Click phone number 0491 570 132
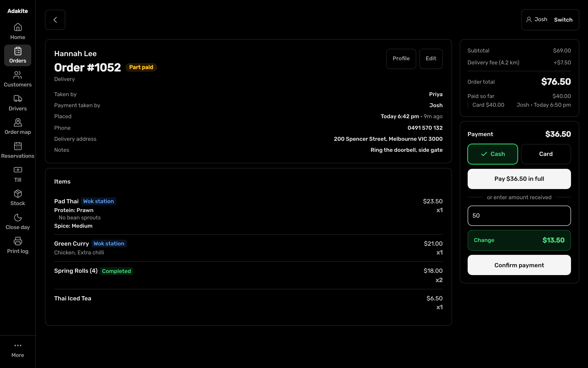Viewport: 588px width, 368px height. [x=425, y=128]
